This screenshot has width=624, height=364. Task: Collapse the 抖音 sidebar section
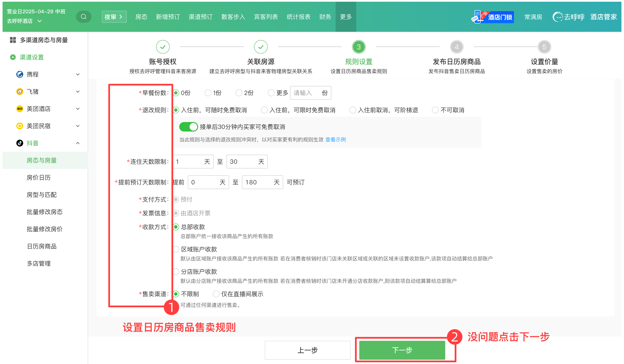pyautogui.click(x=78, y=143)
